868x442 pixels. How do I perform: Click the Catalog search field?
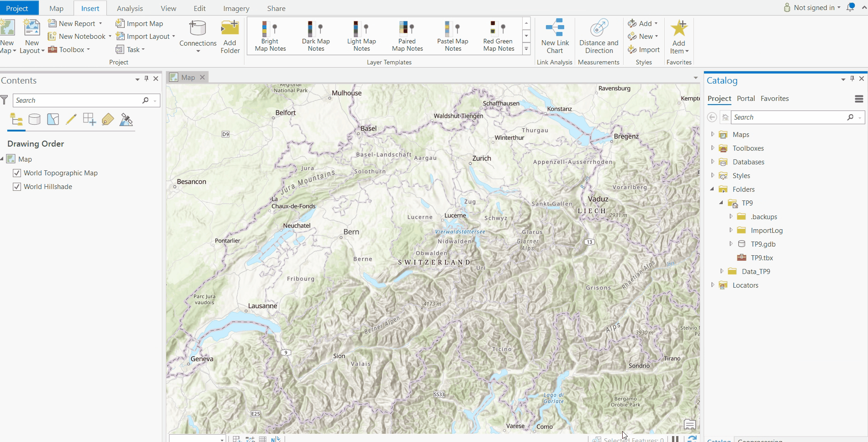(789, 117)
